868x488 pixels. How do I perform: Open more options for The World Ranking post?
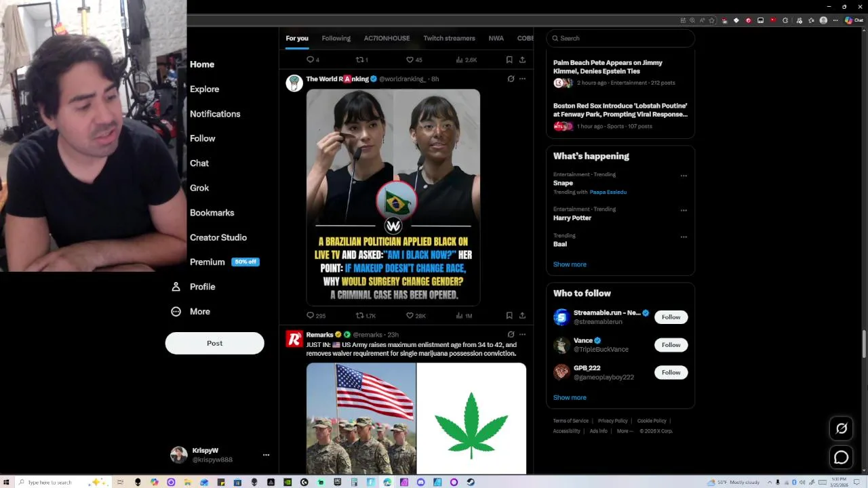click(x=522, y=79)
